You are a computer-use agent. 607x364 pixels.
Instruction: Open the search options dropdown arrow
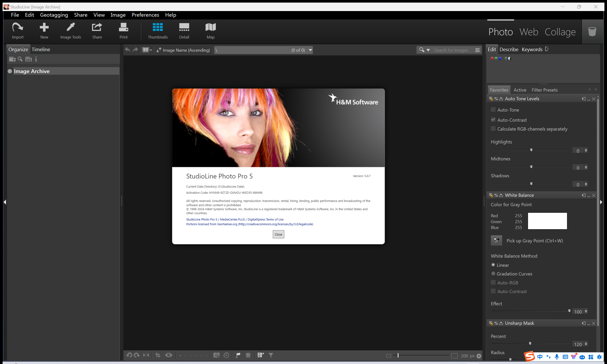428,50
